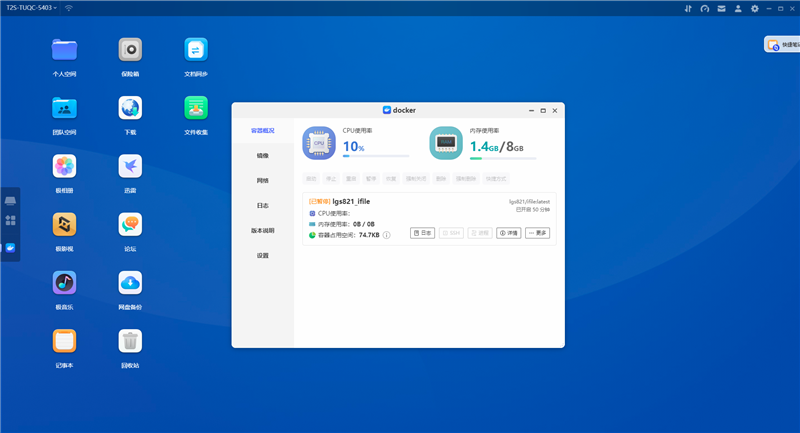Click the lgs821/ifile:latest image label
Viewport: 800px width, 433px height.
(x=529, y=201)
